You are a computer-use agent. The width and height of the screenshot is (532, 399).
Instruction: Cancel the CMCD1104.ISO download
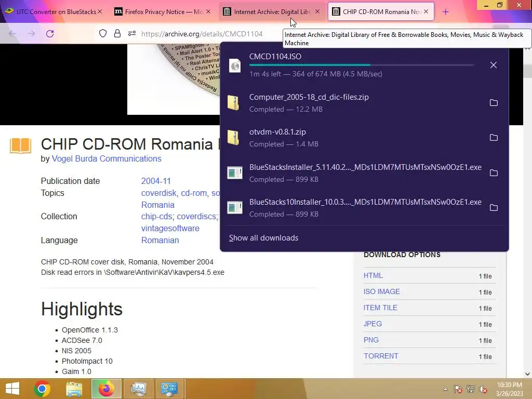pos(494,65)
